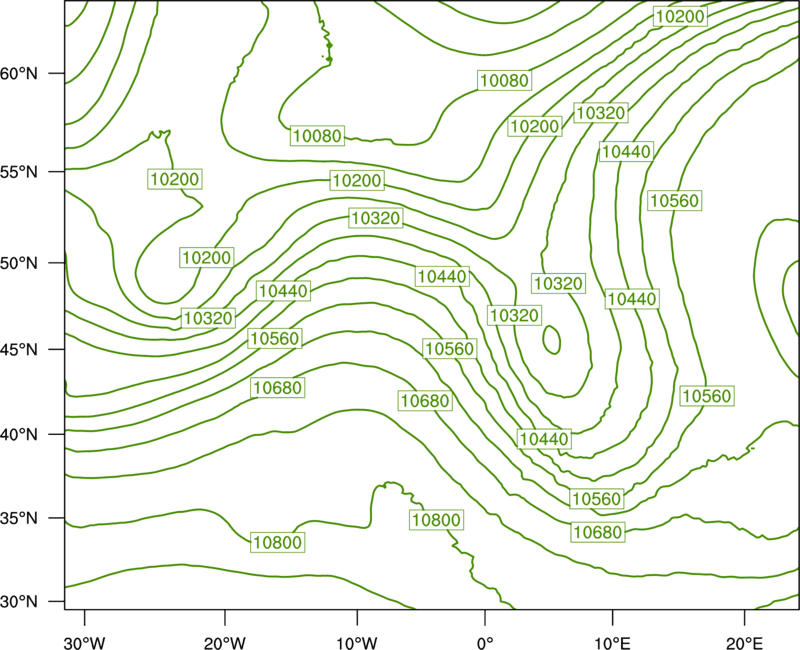Click the 60°N latitude axis label
The height and width of the screenshot is (650, 800).
(x=19, y=74)
